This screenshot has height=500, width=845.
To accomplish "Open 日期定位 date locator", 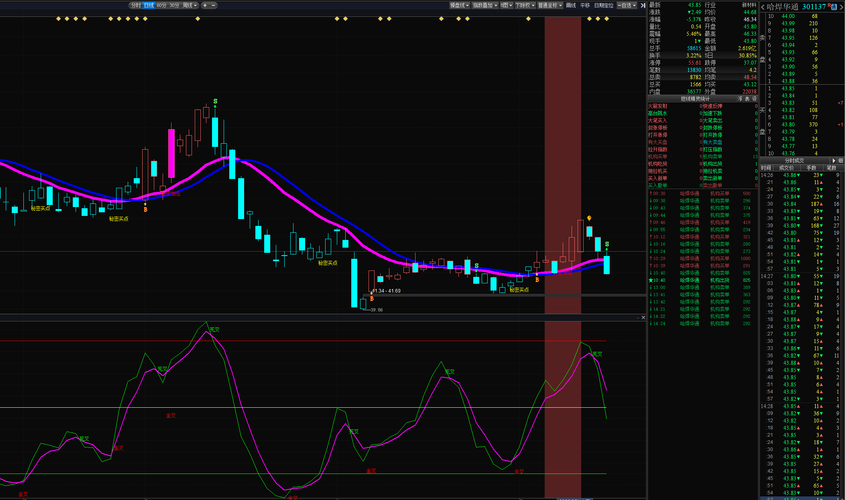I will (x=604, y=5).
